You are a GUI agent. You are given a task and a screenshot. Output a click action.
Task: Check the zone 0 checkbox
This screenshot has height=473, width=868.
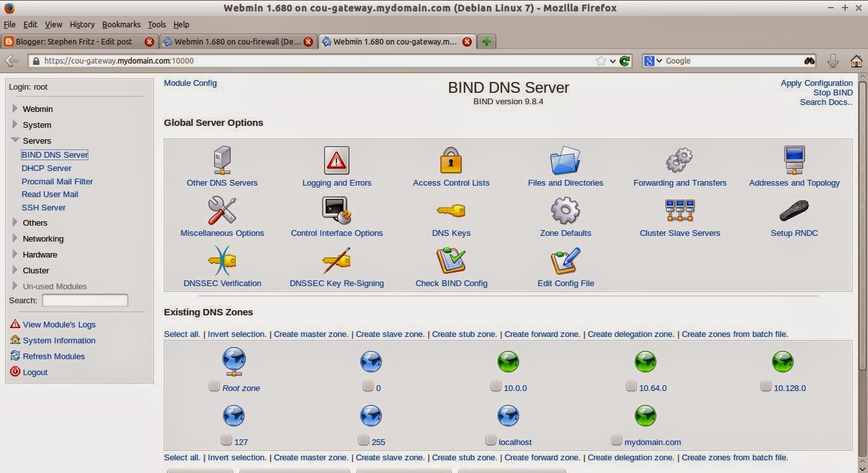pyautogui.click(x=368, y=386)
